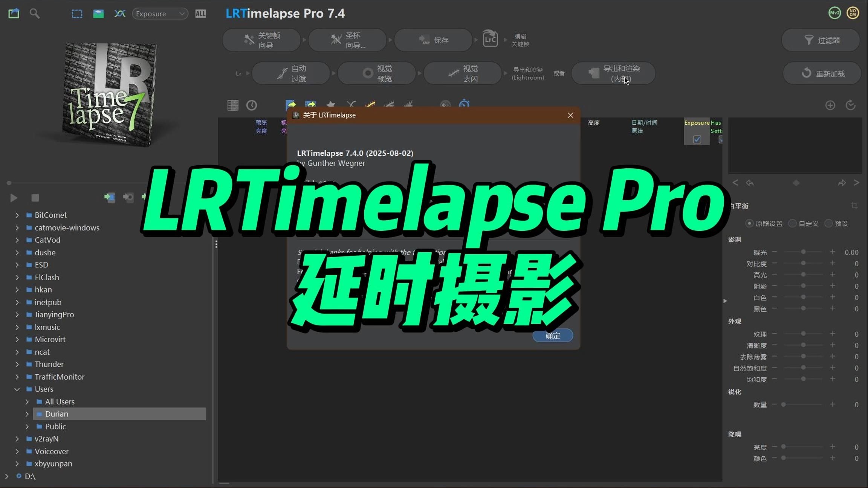Image resolution: width=868 pixels, height=488 pixels.
Task: Toggle the Exposure column checkbox
Action: [697, 139]
